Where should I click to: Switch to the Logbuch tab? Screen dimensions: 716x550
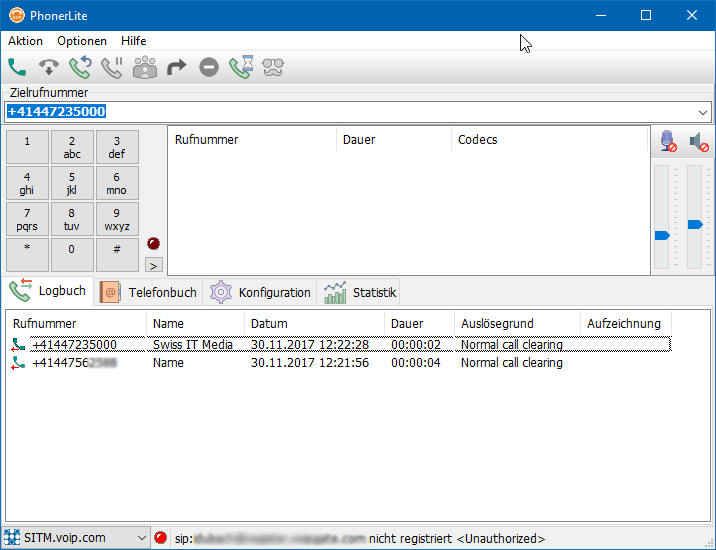(47, 291)
